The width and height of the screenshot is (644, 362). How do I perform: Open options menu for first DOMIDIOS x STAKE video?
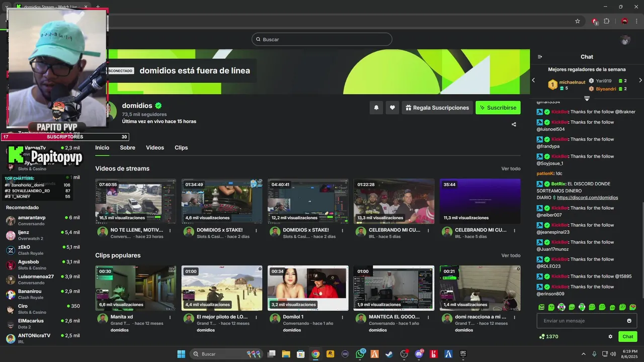tap(256, 231)
